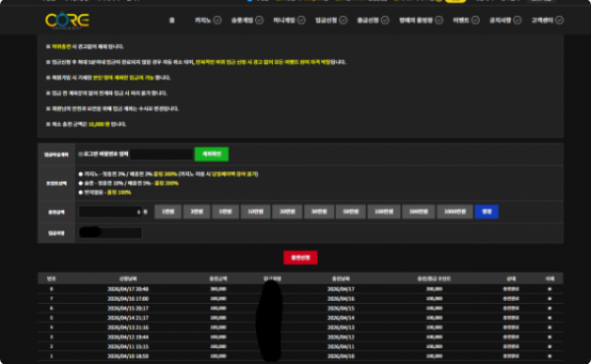Click the 2026/04/13 21:16 request date cell
Image resolution: width=591 pixels, height=364 pixels.
(x=128, y=328)
